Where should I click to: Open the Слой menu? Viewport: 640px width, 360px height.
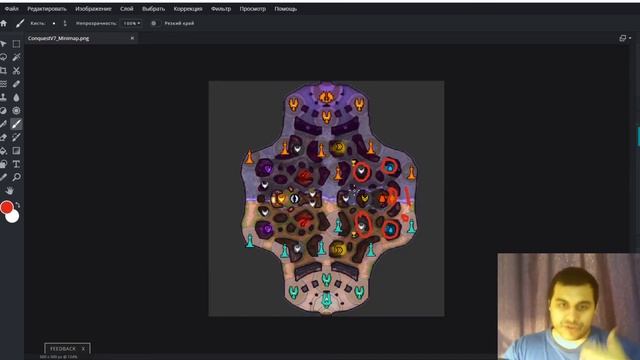coord(127,9)
